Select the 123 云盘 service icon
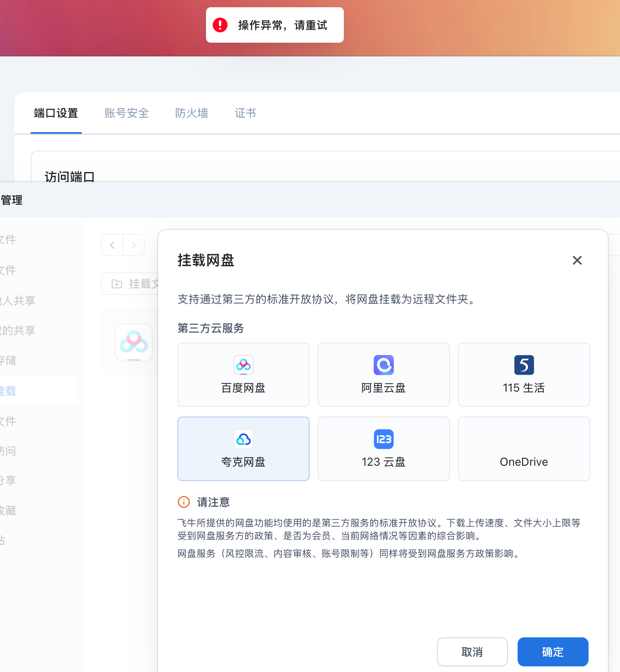Viewport: 620px width, 672px height. [384, 439]
